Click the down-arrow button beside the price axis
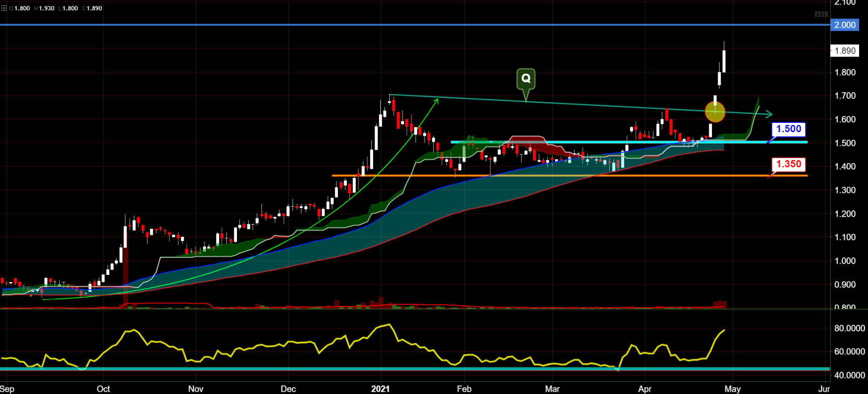The width and height of the screenshot is (868, 394). (x=818, y=14)
